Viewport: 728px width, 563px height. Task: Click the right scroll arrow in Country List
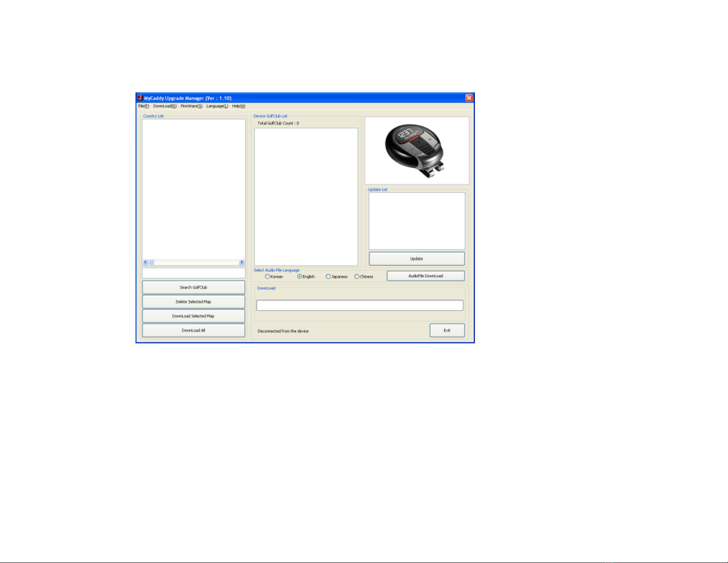(242, 262)
